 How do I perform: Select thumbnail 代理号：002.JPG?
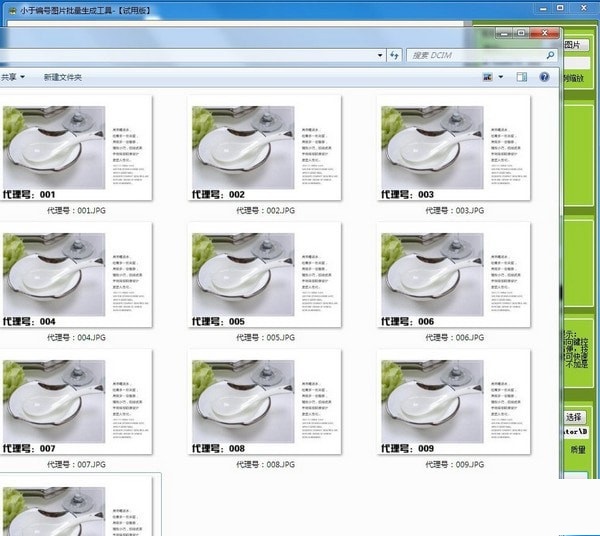tap(264, 148)
